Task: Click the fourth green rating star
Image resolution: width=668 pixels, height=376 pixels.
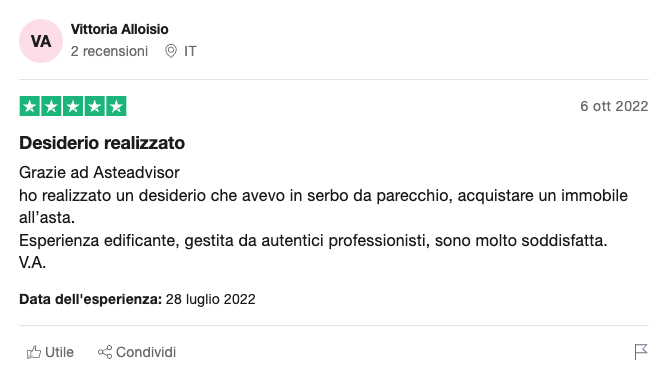Action: click(95, 106)
